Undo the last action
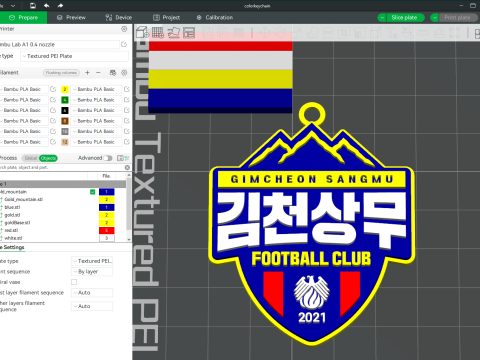480x360 pixels. click(x=47, y=6)
